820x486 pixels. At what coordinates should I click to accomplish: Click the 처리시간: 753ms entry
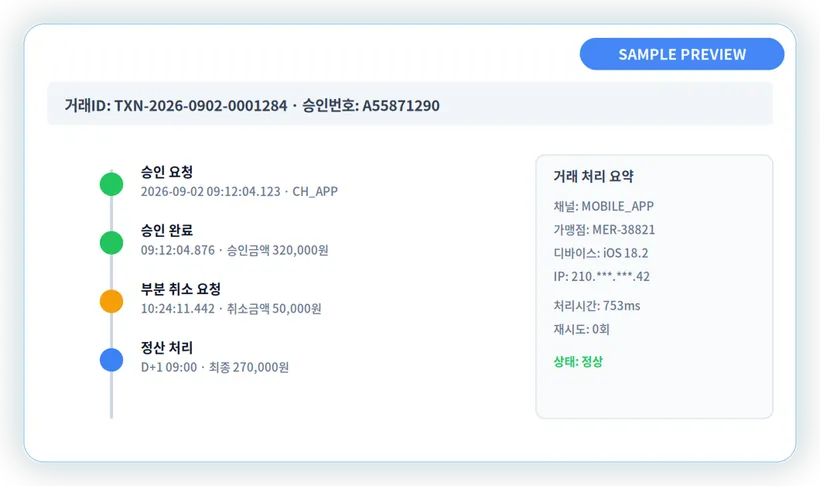coord(597,306)
